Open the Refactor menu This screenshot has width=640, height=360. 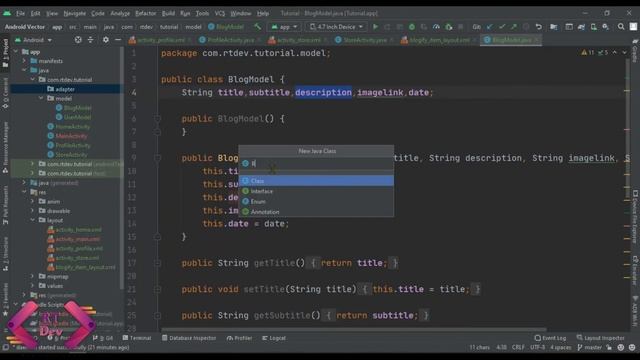[x=145, y=13]
